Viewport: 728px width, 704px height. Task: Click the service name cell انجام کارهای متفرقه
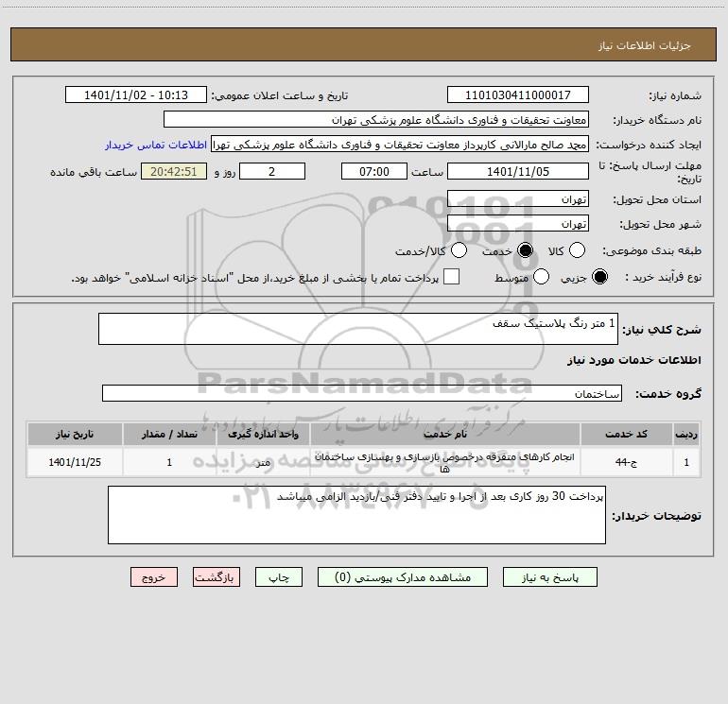444,462
